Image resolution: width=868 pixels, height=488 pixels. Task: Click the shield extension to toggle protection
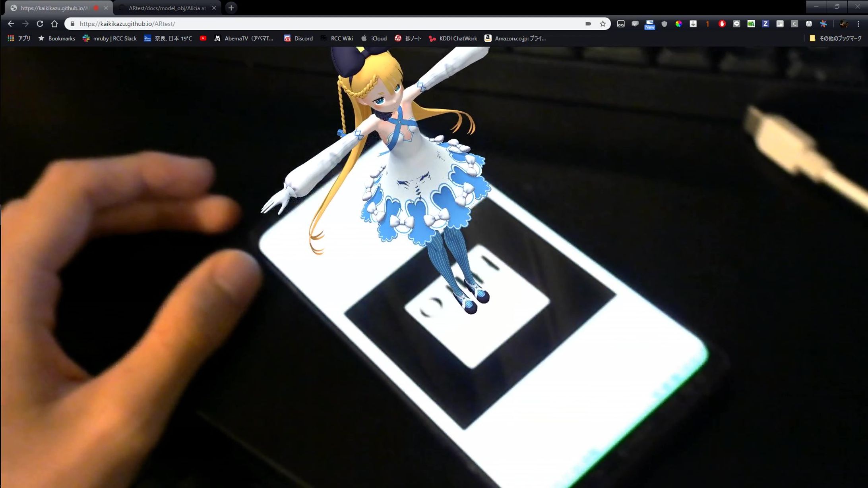coord(664,24)
